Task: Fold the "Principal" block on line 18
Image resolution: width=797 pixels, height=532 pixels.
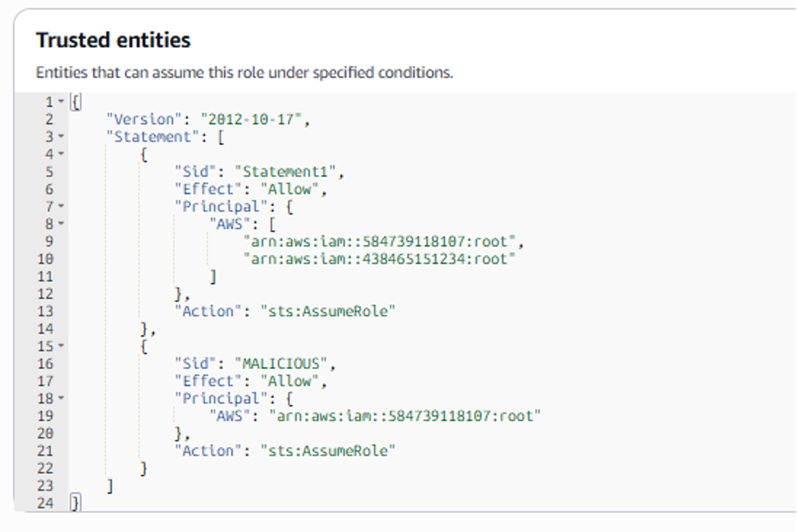Action: (61, 398)
